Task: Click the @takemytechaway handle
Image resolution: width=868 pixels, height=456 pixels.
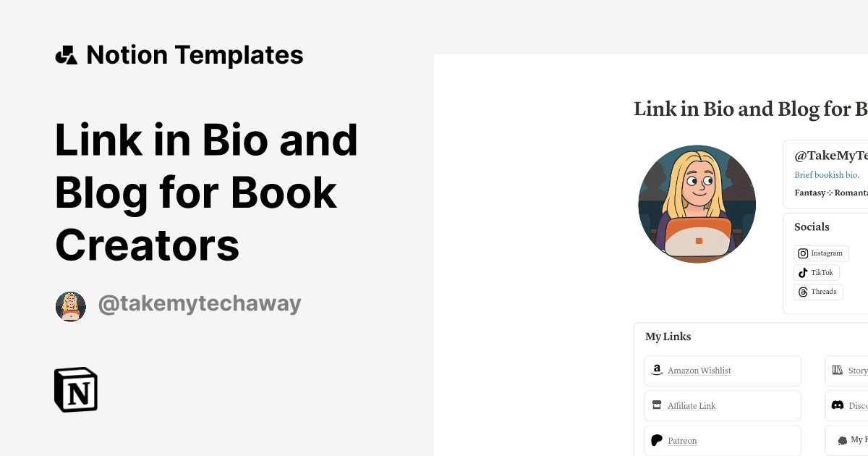Action: [199, 303]
